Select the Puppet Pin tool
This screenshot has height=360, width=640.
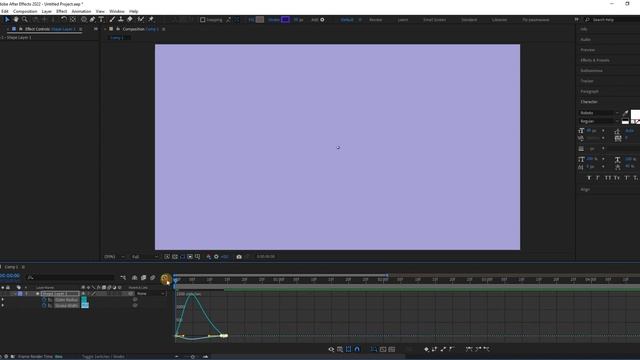tap(151, 19)
